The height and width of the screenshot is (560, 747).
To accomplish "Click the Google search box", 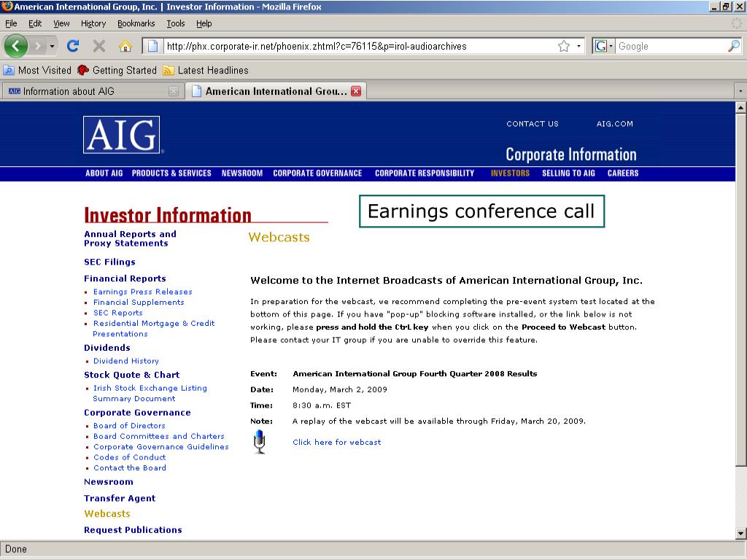I will click(x=672, y=46).
